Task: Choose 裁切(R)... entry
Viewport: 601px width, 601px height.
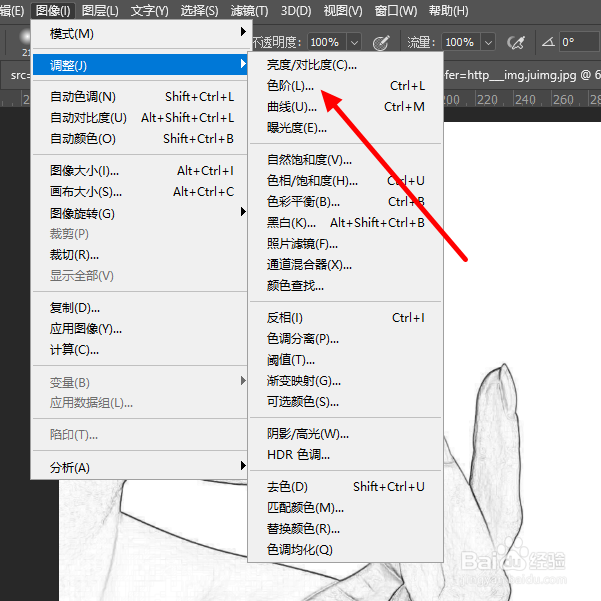Action: pyautogui.click(x=140, y=255)
